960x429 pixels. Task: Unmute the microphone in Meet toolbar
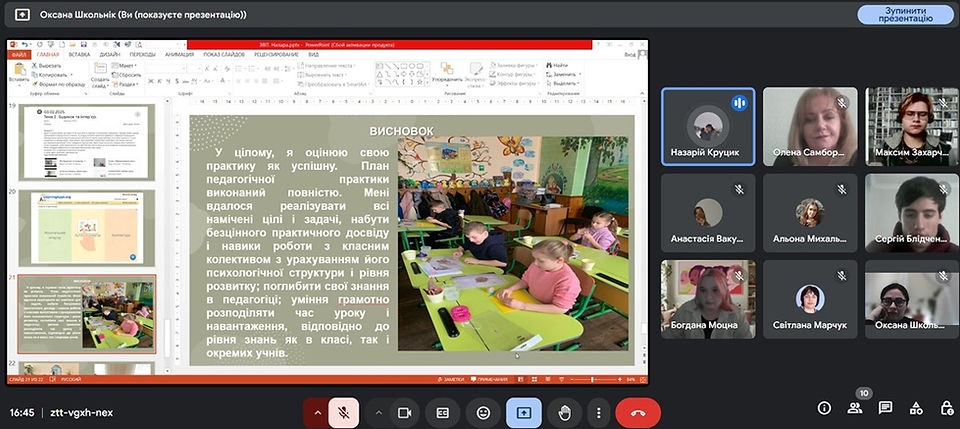[x=343, y=412]
